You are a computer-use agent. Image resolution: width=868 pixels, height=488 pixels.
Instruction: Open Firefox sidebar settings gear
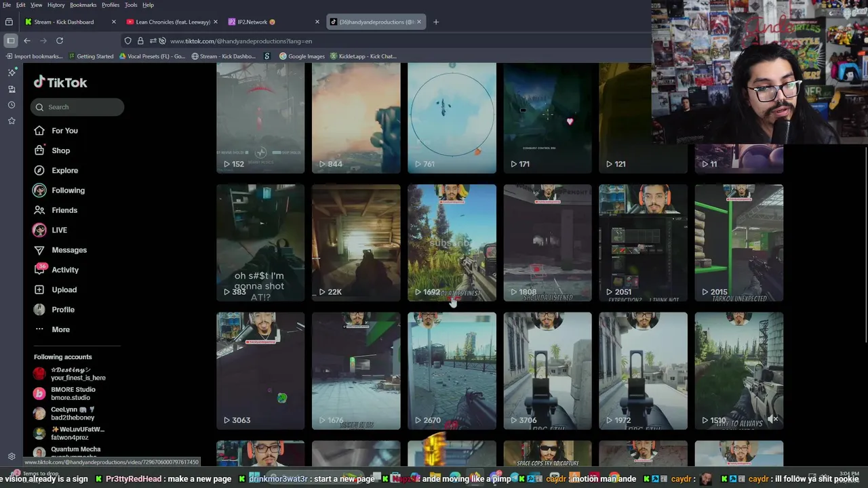click(12, 457)
